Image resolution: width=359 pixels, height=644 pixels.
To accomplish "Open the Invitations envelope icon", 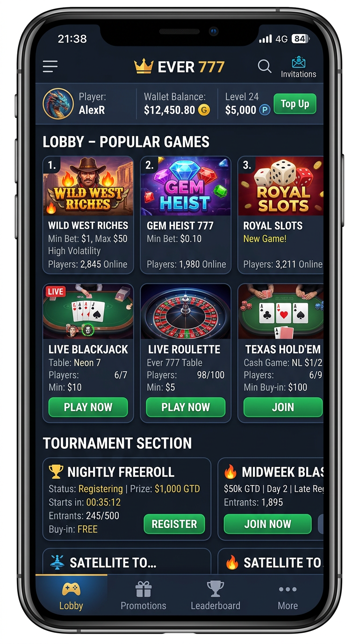I will (298, 62).
